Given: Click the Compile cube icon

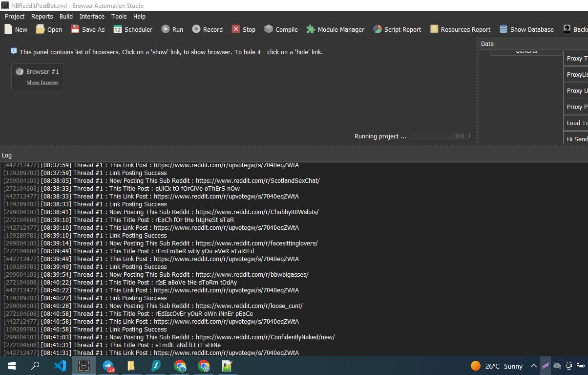Looking at the screenshot, I should (269, 29).
